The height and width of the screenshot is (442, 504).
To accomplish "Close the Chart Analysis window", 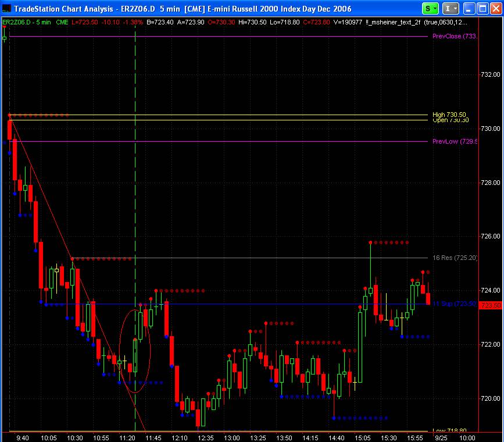I will (x=496, y=9).
